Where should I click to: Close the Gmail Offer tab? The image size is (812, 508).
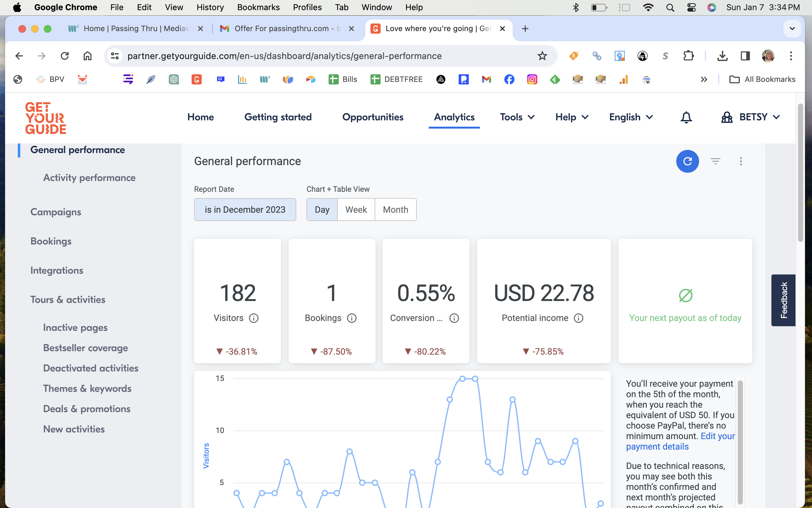351,29
